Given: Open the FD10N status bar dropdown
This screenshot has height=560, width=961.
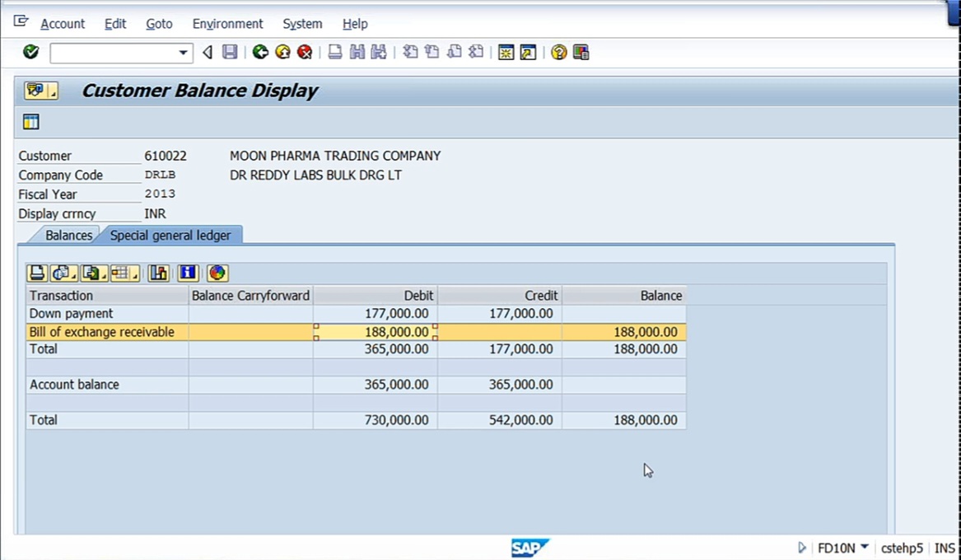Looking at the screenshot, I should pos(864,547).
